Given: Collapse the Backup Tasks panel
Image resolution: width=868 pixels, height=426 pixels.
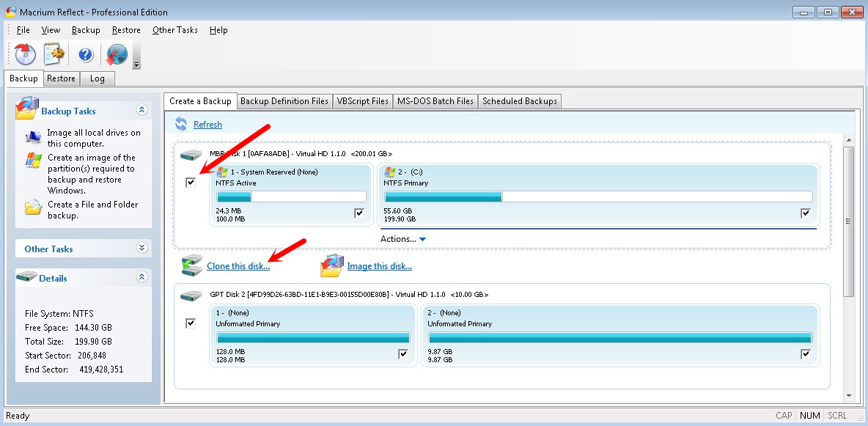Looking at the screenshot, I should (142, 110).
